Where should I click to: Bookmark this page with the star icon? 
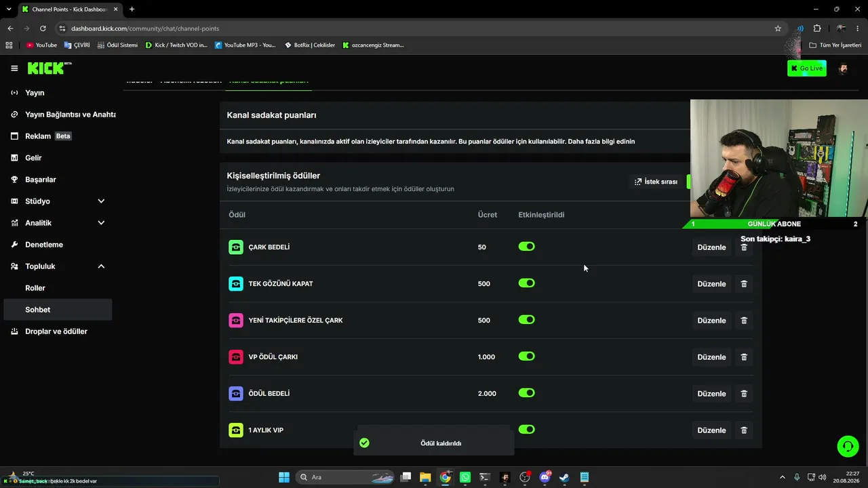point(778,28)
